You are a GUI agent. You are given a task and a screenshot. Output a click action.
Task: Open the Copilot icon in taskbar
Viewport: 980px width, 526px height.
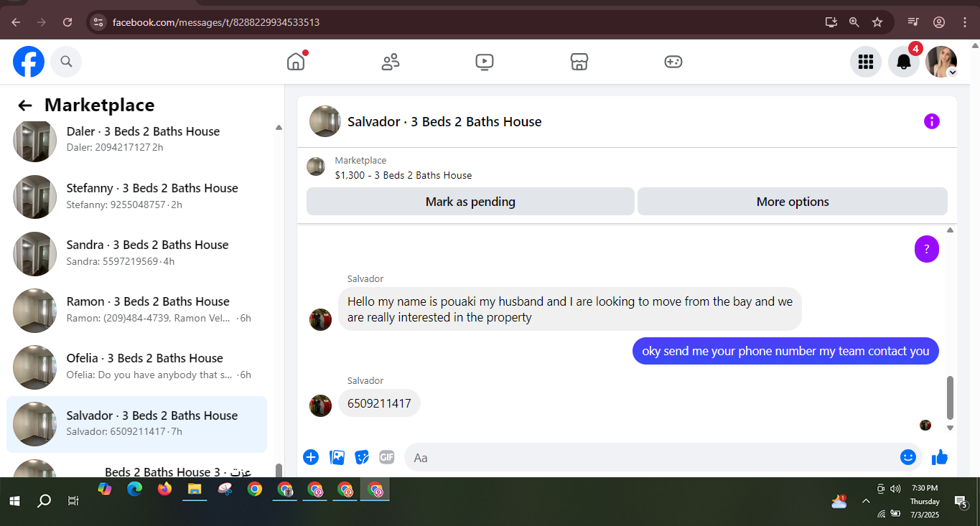(105, 489)
